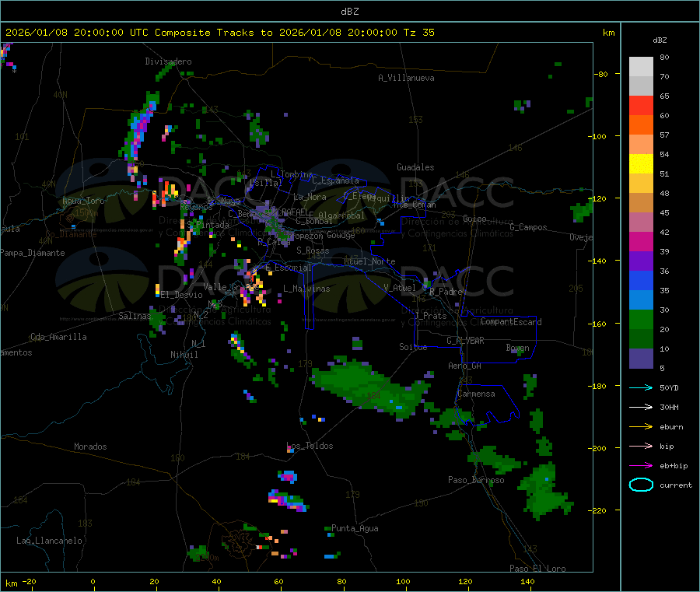Click the pink bip arrow icon
The width and height of the screenshot is (700, 592).
coord(641,446)
